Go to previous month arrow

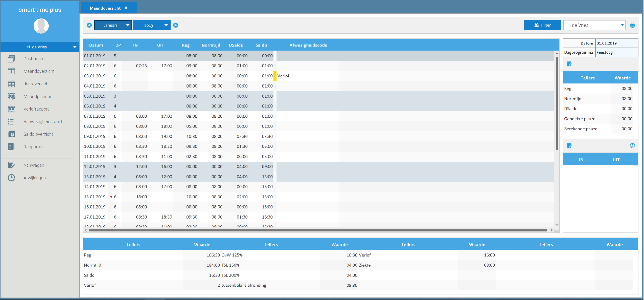pyautogui.click(x=89, y=25)
